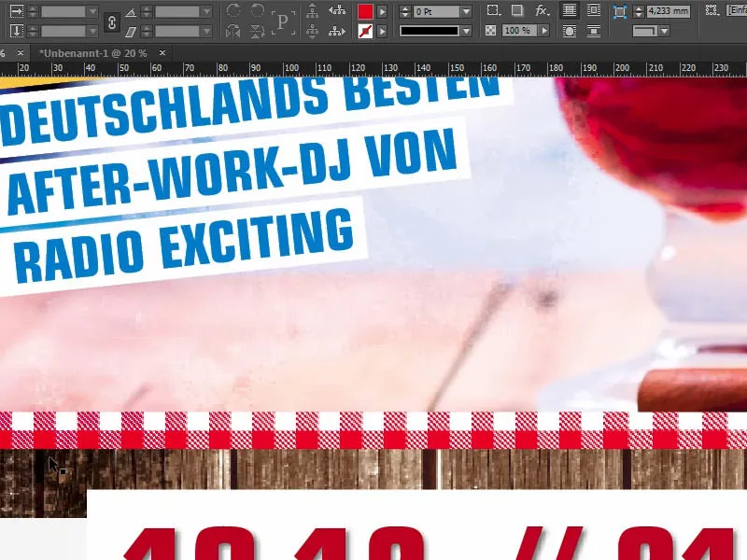Click the rotation angle input field
The height and width of the screenshot is (560, 747).
click(x=176, y=11)
